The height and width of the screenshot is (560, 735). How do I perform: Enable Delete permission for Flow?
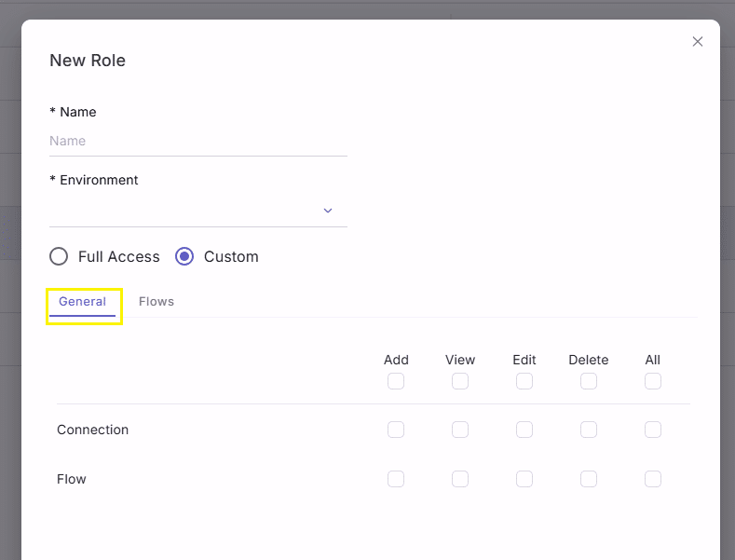point(589,479)
